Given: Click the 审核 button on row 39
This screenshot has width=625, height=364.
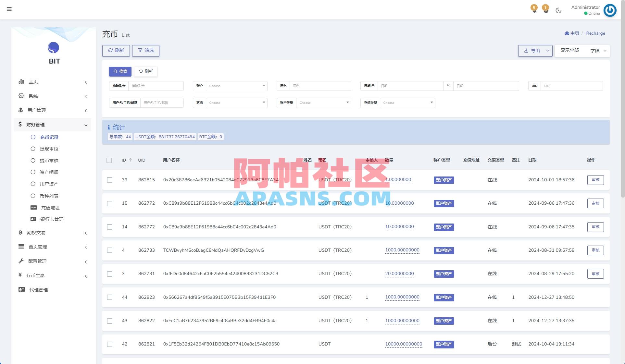Looking at the screenshot, I should (x=595, y=180).
